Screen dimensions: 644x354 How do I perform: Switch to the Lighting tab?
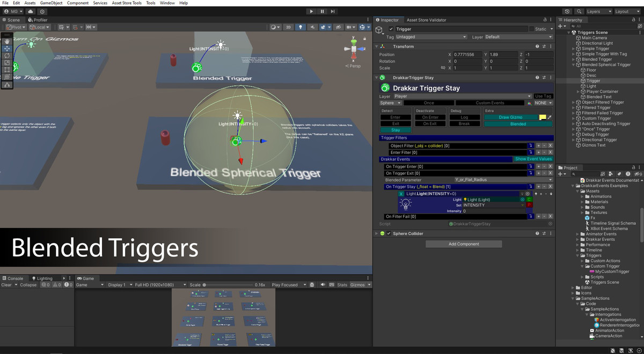click(x=42, y=278)
